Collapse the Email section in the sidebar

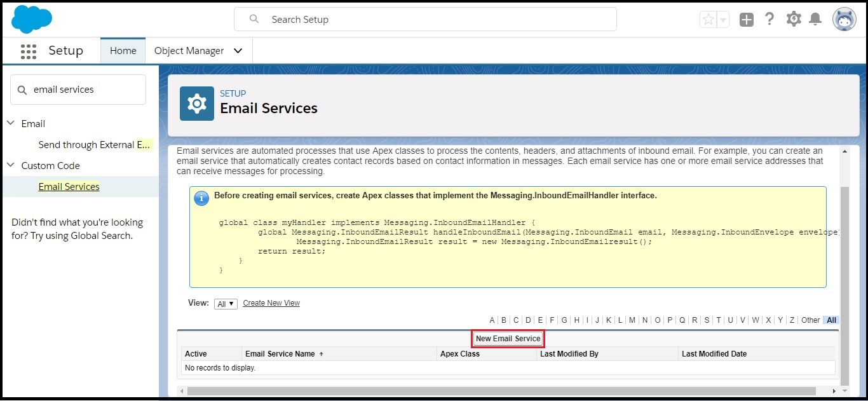click(x=11, y=123)
